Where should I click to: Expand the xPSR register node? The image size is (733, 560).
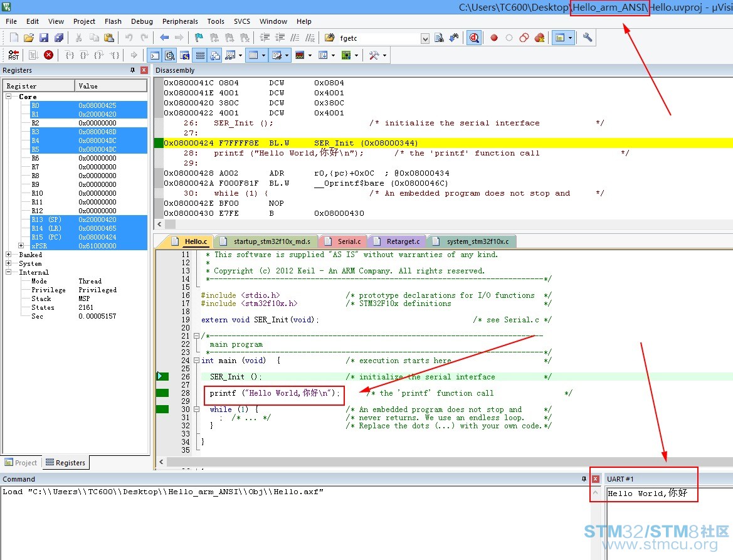click(x=21, y=245)
